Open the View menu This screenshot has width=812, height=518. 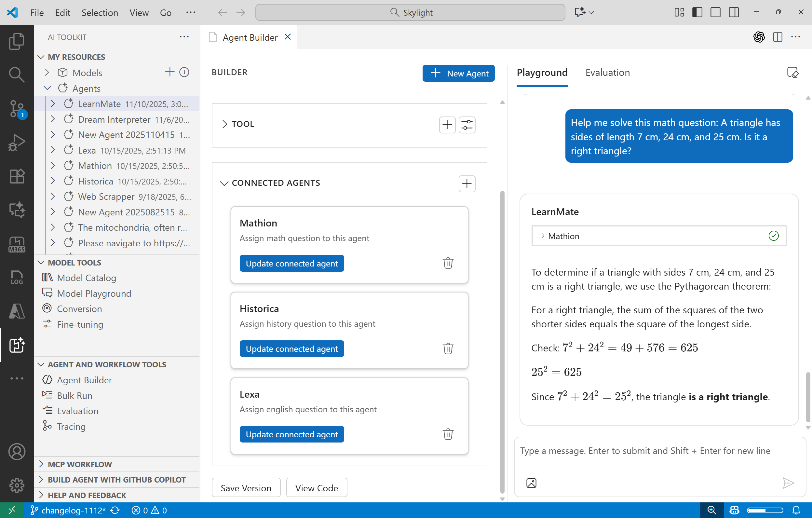pos(139,12)
